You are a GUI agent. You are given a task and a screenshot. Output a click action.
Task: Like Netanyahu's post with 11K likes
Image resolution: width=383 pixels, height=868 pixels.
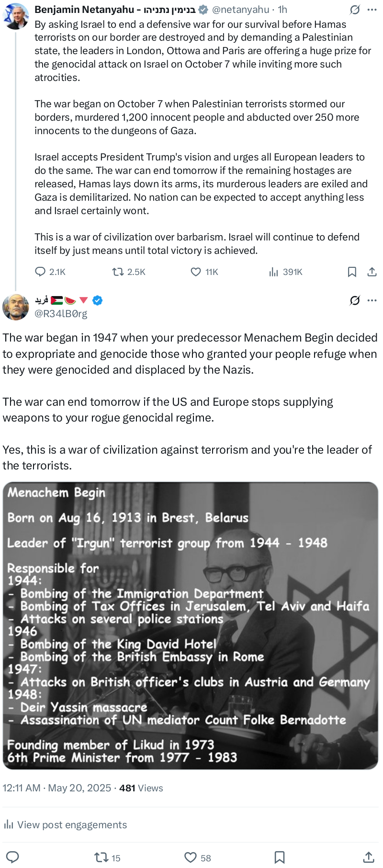pos(196,272)
